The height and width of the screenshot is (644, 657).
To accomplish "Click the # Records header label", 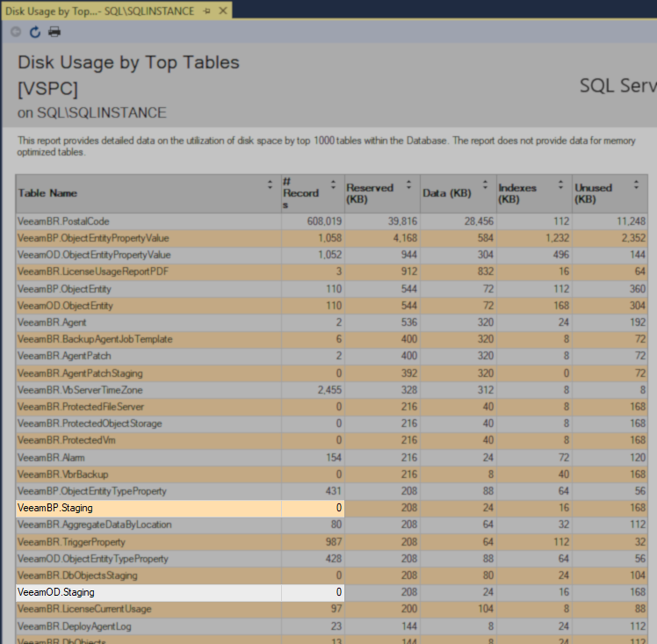I will click(300, 193).
